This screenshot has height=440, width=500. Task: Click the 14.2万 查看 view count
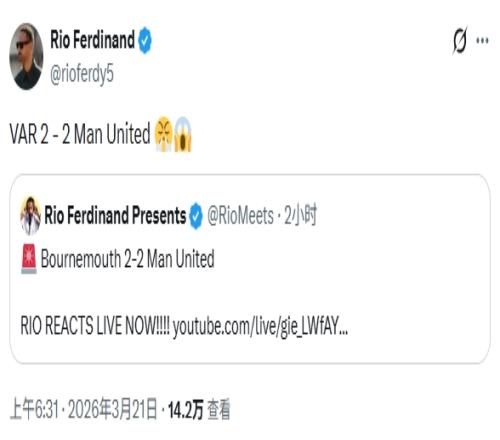[199, 410]
